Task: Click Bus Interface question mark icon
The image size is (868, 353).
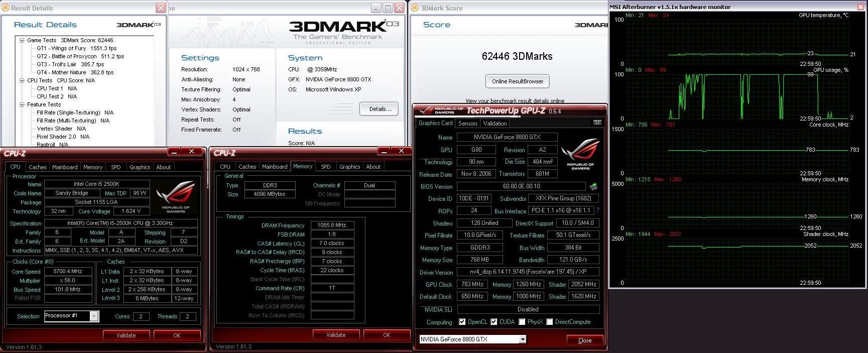Action: (x=597, y=210)
